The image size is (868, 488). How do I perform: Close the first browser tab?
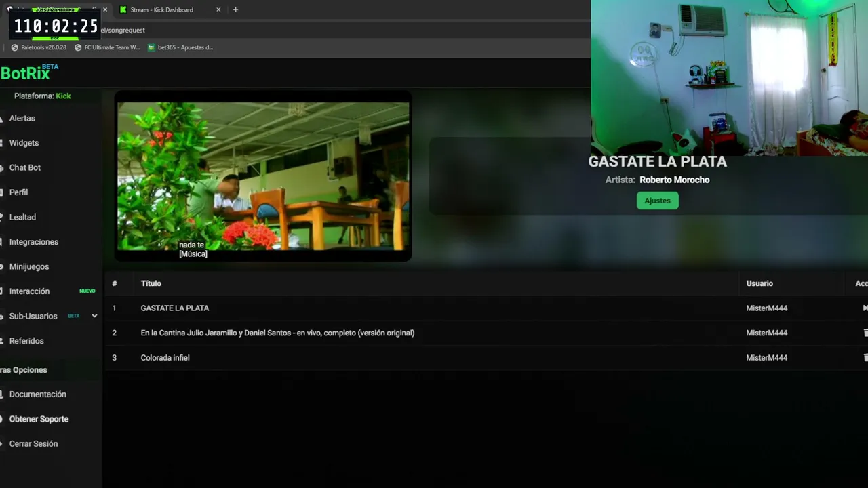105,9
